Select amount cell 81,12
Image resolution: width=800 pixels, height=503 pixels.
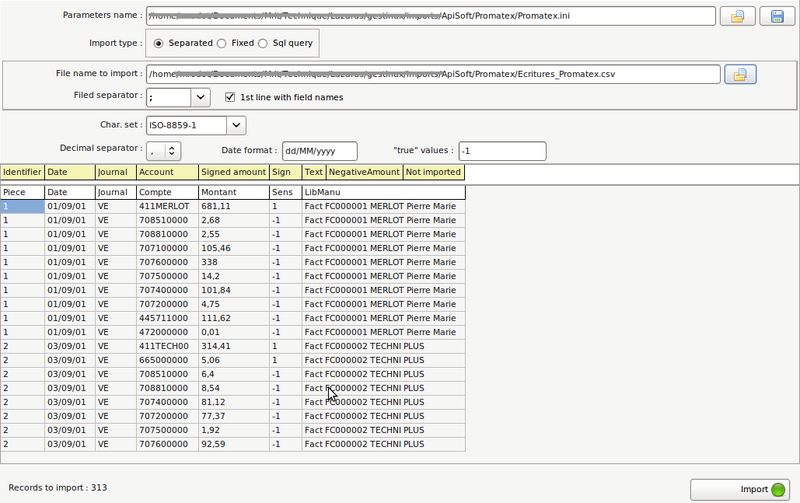(x=234, y=402)
